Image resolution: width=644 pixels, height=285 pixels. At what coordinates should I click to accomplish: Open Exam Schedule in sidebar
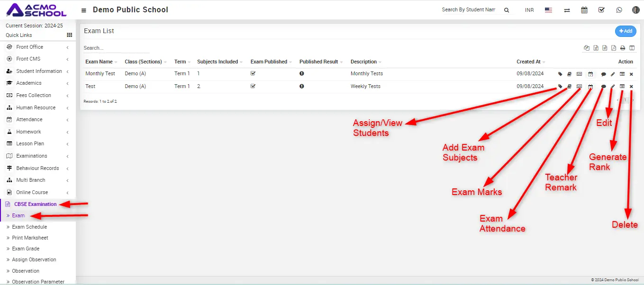coord(29,227)
